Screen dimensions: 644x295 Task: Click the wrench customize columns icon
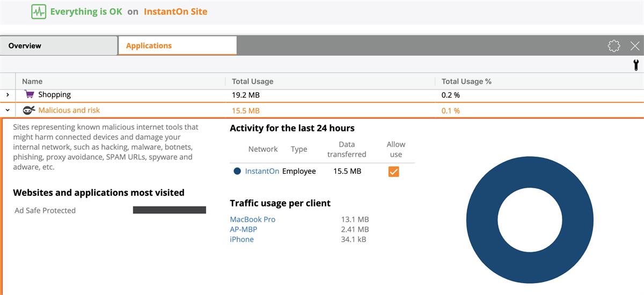click(x=636, y=65)
